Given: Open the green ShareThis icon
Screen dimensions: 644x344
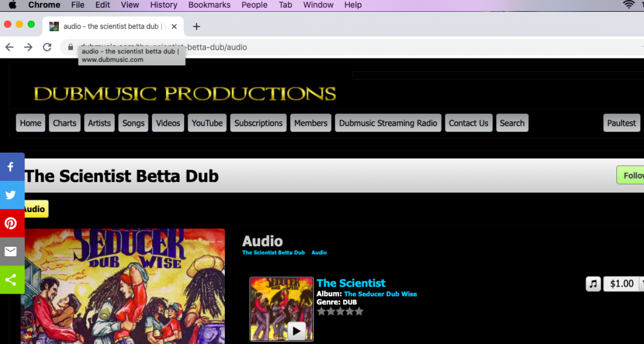Looking at the screenshot, I should coord(11,280).
